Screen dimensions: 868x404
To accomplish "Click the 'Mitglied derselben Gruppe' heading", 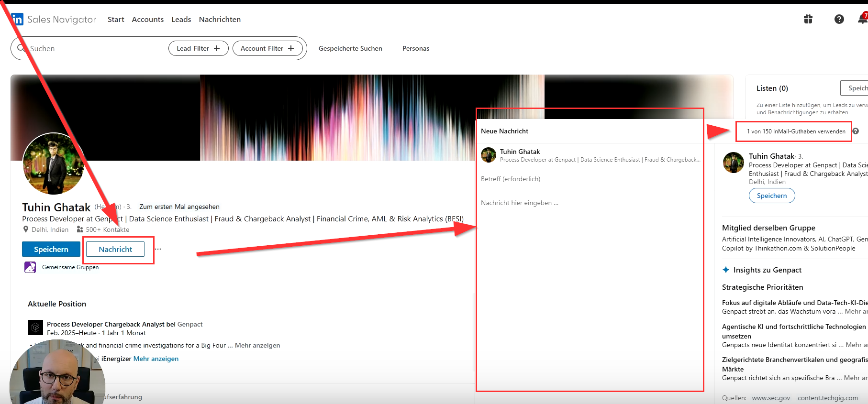I will point(768,228).
